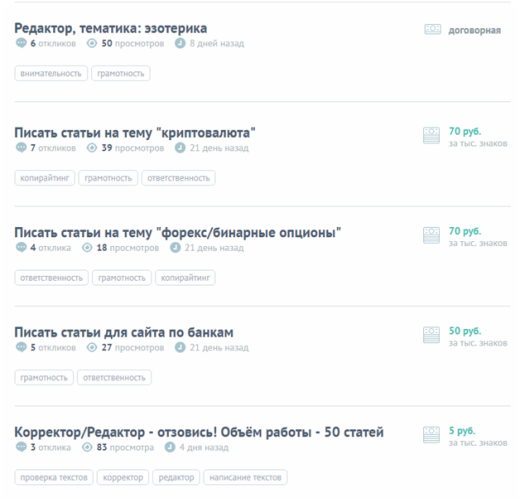Select the 'редактор' tag
The height and width of the screenshot is (503, 520).
click(176, 477)
